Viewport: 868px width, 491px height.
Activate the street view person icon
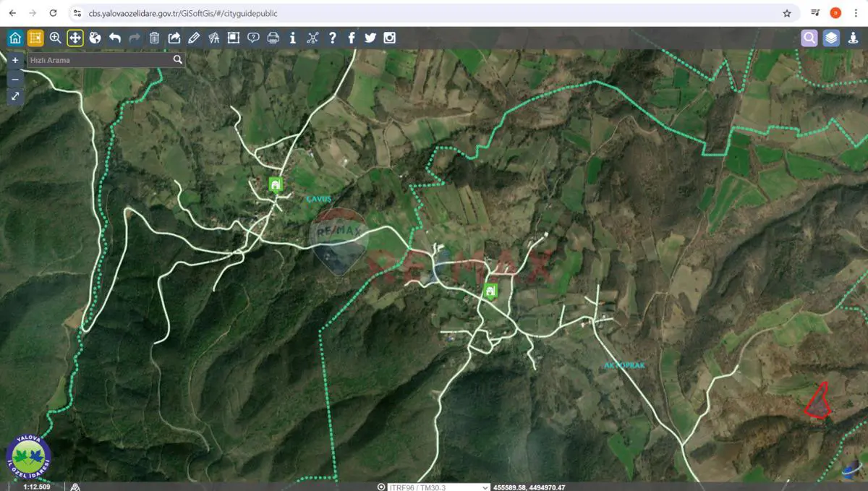click(853, 38)
